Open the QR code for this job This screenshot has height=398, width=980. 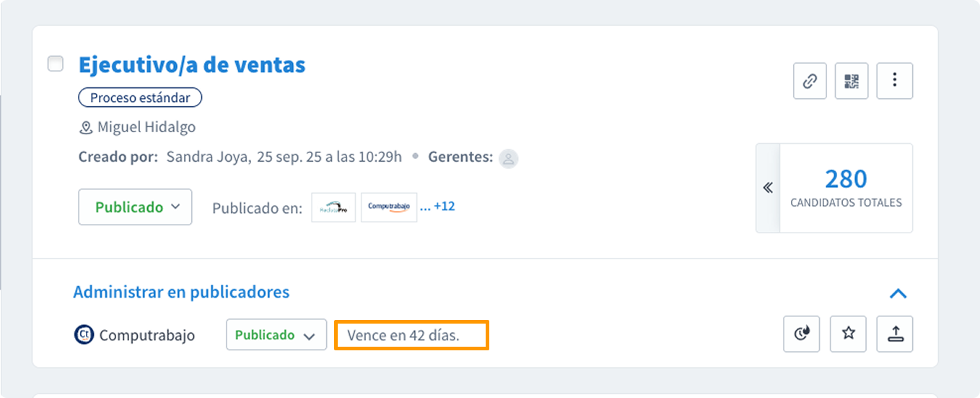click(852, 81)
